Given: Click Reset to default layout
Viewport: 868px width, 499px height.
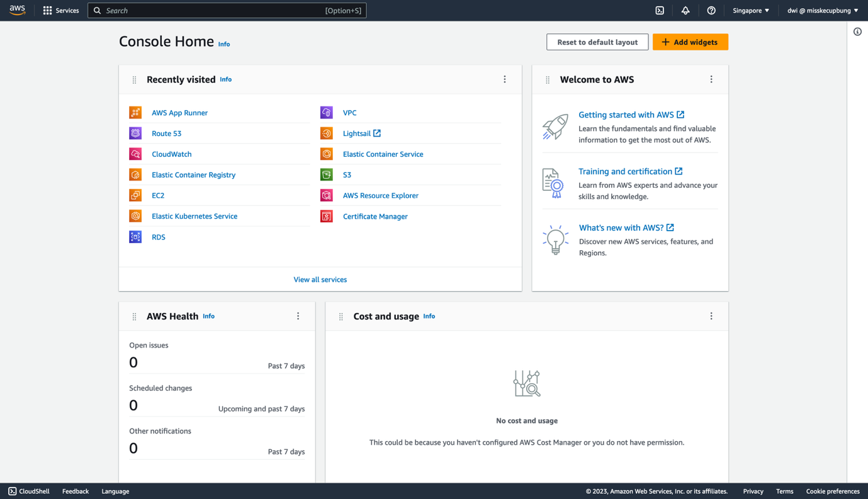Looking at the screenshot, I should (x=597, y=42).
